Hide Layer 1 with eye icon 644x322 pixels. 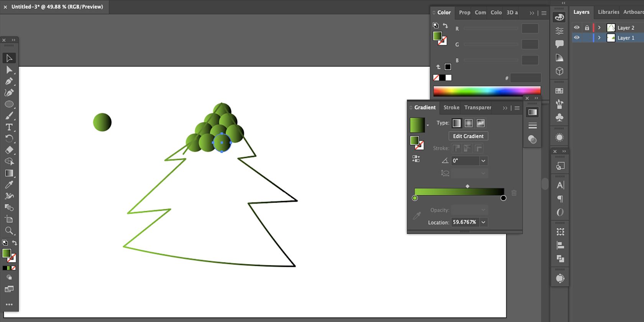click(577, 38)
